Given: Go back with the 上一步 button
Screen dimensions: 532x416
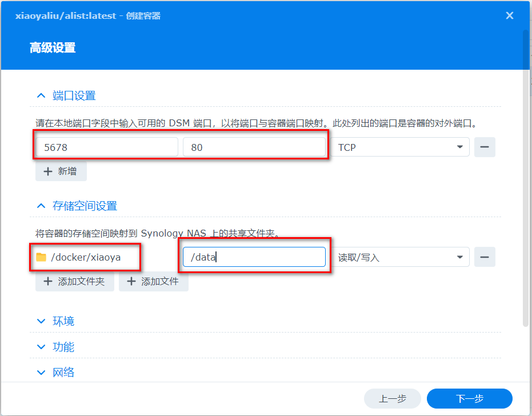Looking at the screenshot, I should click(392, 398).
